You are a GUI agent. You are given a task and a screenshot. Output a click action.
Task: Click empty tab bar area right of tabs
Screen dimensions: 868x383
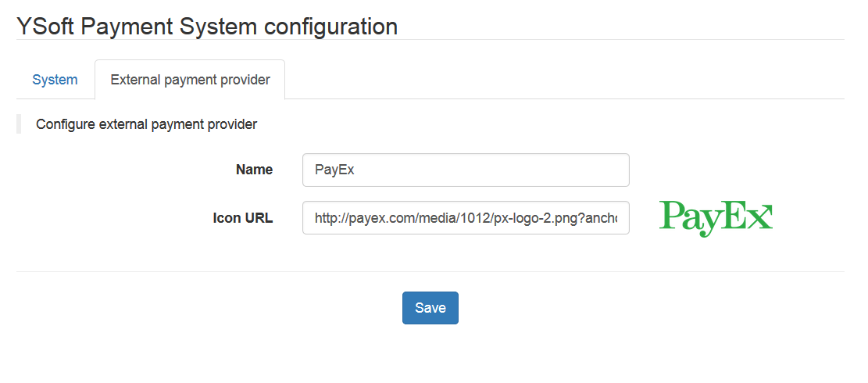pos(563,80)
